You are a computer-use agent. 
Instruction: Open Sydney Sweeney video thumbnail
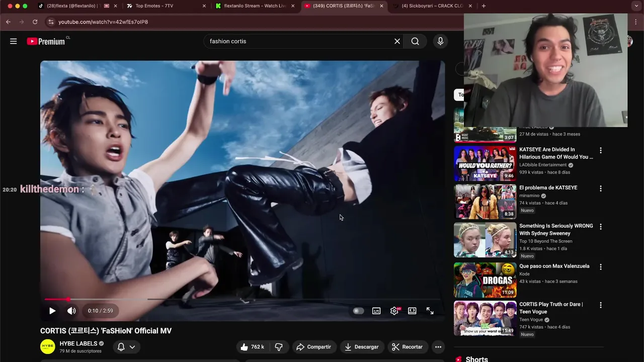click(485, 240)
